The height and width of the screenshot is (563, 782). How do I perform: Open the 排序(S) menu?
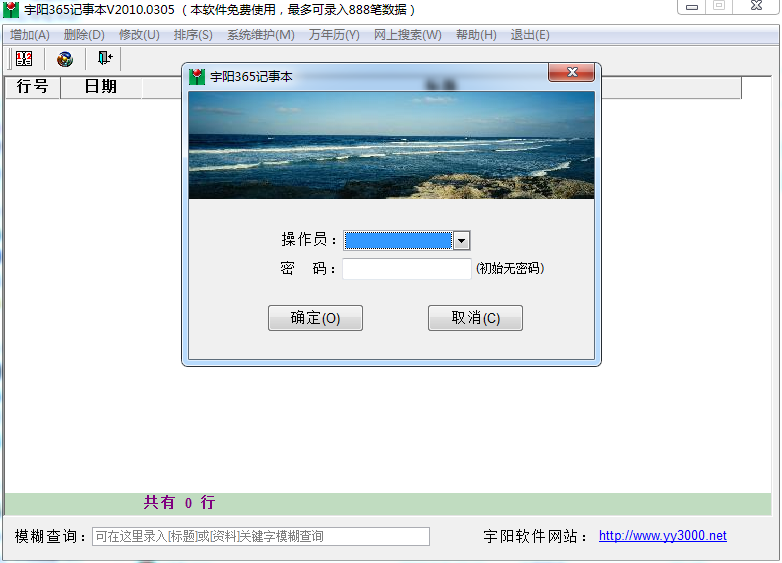coord(193,35)
